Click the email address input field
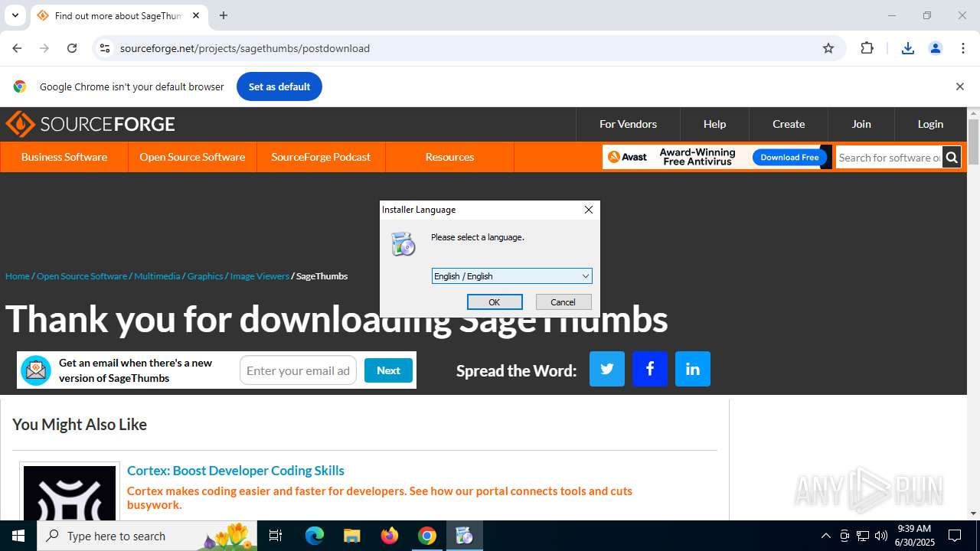 click(x=298, y=370)
